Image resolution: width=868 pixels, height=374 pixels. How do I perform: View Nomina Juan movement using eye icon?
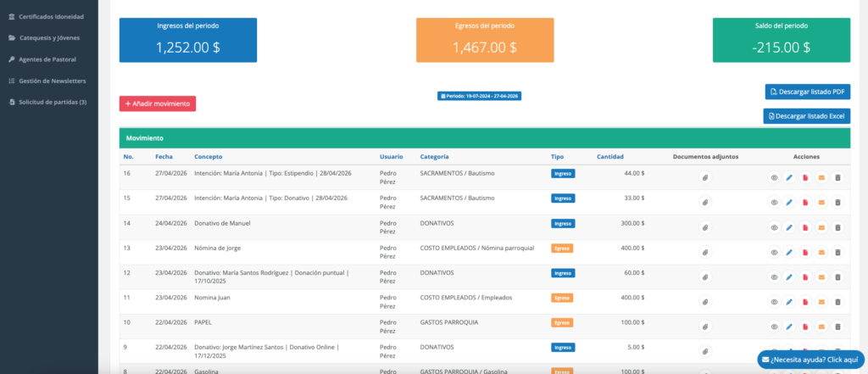(773, 302)
